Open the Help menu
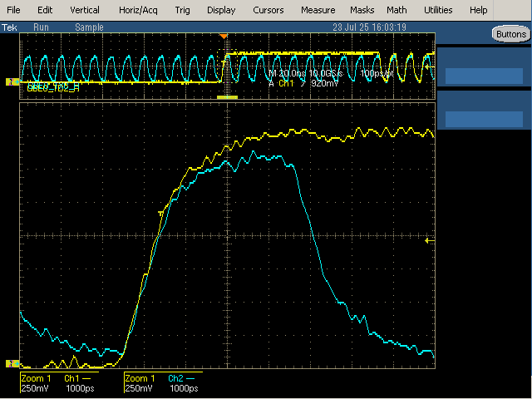The image size is (532, 399). [479, 10]
